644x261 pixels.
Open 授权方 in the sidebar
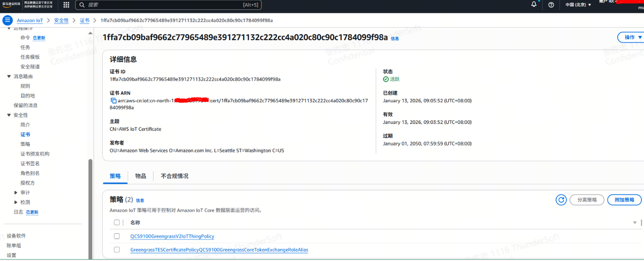click(x=28, y=183)
